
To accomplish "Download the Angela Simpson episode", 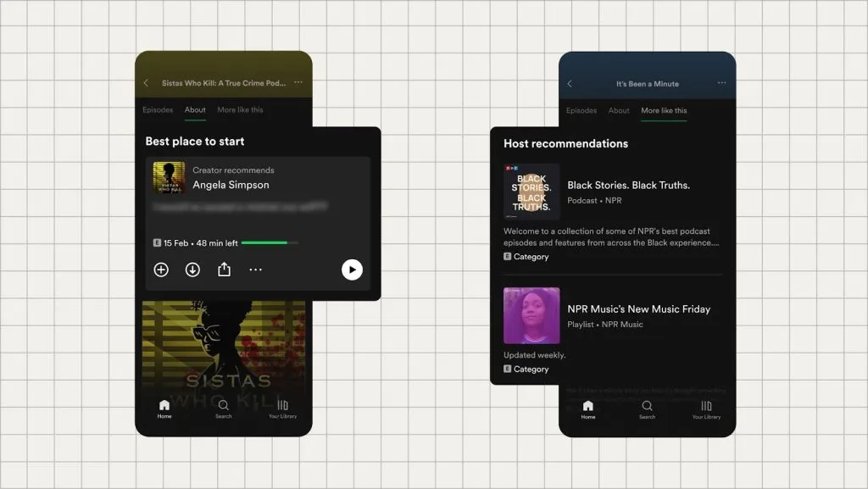I will click(x=192, y=270).
